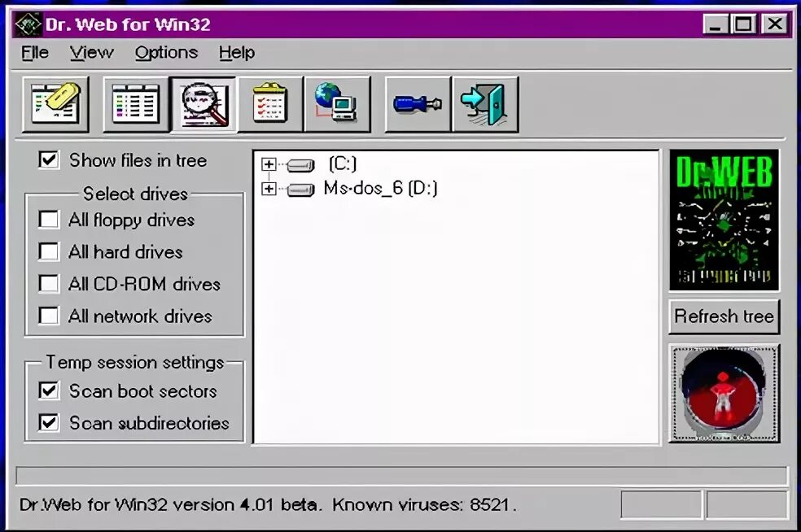
Task: Select the scan magnifier toolbar icon
Action: coord(204,104)
